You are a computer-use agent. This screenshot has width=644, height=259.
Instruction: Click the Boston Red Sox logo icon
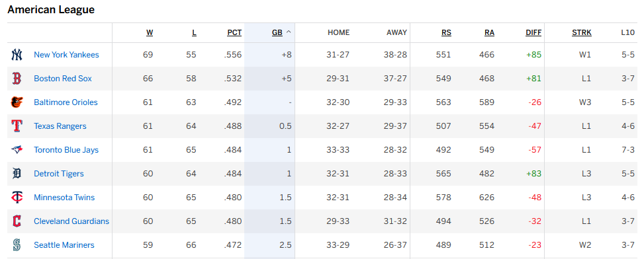[x=17, y=78]
